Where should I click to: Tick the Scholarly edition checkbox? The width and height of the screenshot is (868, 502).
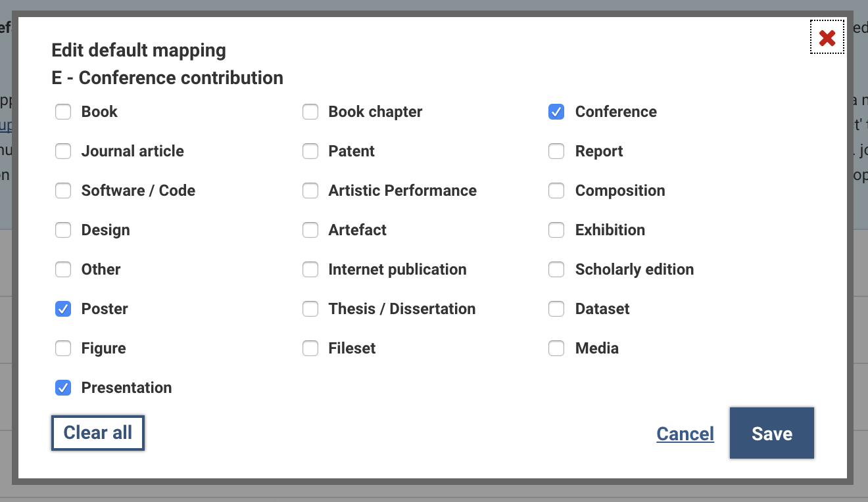coord(556,269)
